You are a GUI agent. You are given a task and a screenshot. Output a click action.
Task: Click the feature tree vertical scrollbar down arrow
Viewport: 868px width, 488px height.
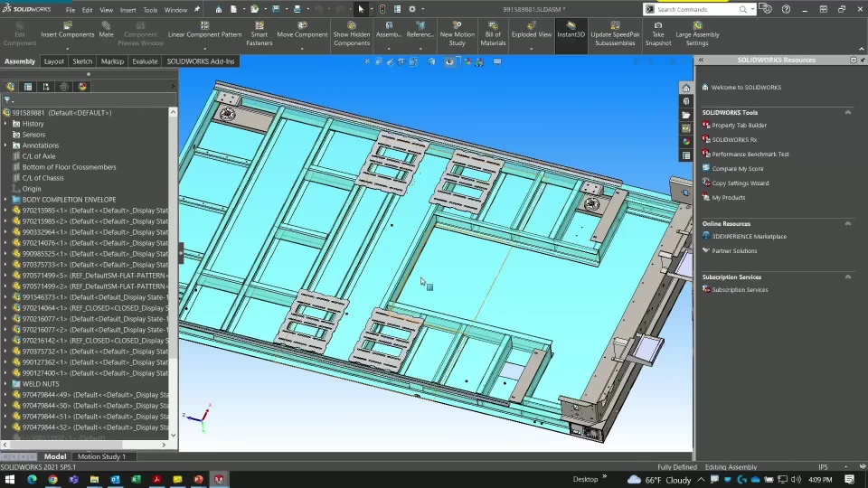(x=173, y=436)
